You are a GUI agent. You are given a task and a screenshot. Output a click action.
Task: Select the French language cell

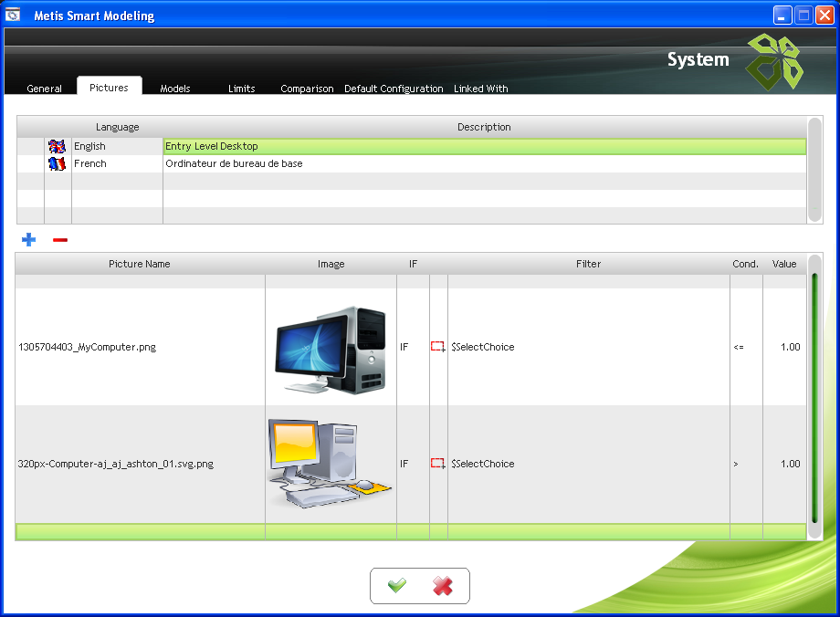[117, 163]
